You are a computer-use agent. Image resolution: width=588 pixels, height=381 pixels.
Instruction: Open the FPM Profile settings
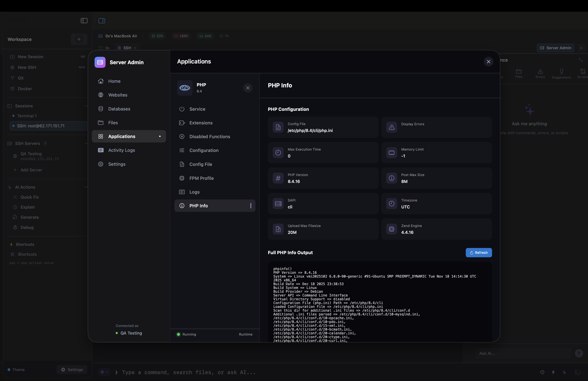tap(201, 178)
